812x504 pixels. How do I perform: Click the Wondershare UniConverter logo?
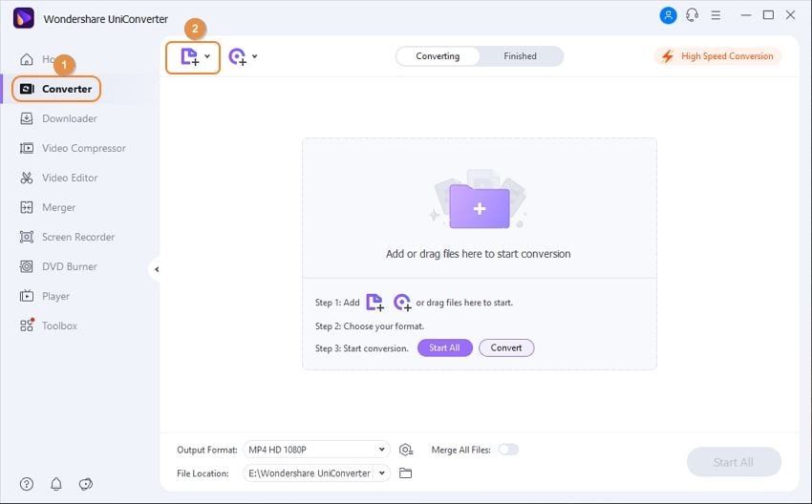click(x=24, y=19)
